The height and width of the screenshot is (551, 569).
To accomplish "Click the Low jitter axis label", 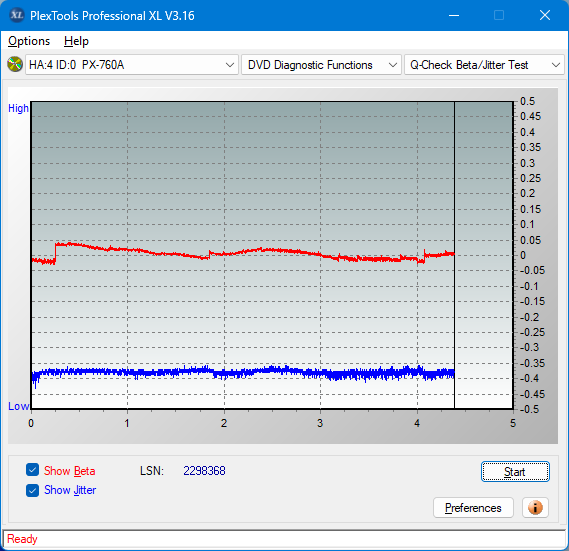I will (x=18, y=406).
